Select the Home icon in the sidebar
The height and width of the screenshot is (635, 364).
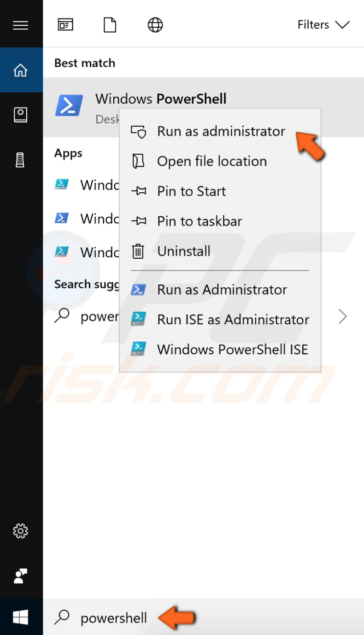[x=21, y=69]
